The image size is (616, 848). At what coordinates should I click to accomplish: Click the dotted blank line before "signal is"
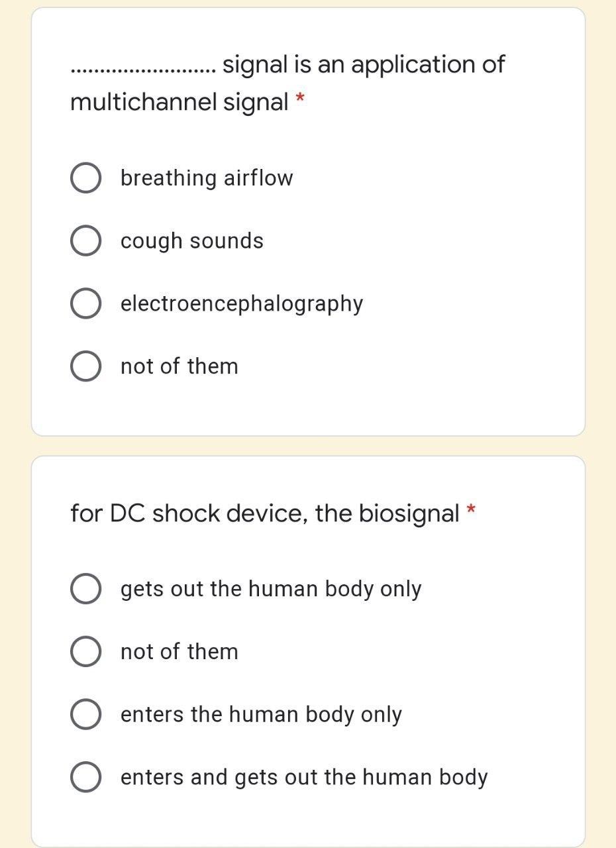[x=142, y=70]
